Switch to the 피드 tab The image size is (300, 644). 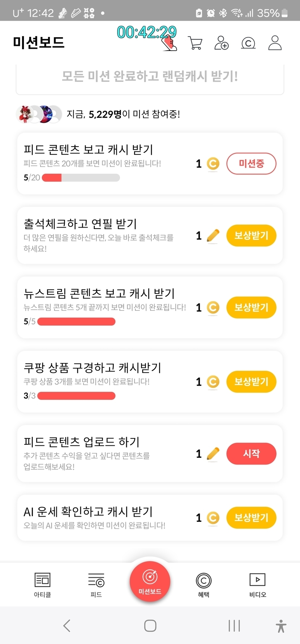[96, 585]
